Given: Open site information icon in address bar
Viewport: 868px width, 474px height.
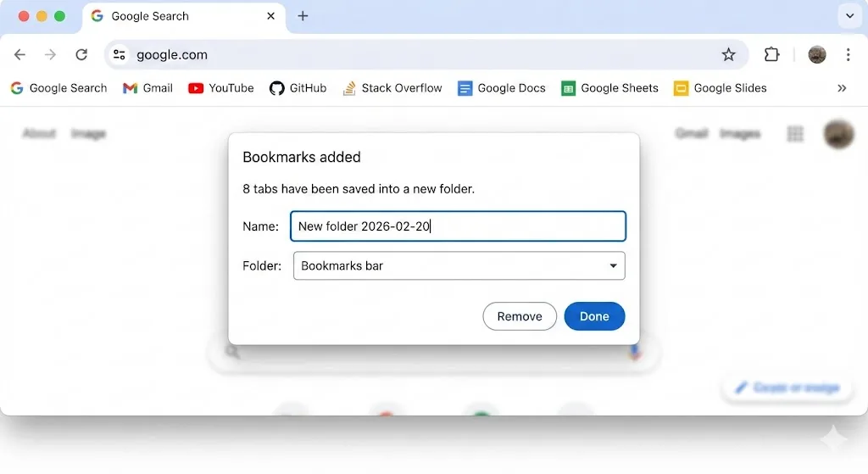Looking at the screenshot, I should point(119,54).
